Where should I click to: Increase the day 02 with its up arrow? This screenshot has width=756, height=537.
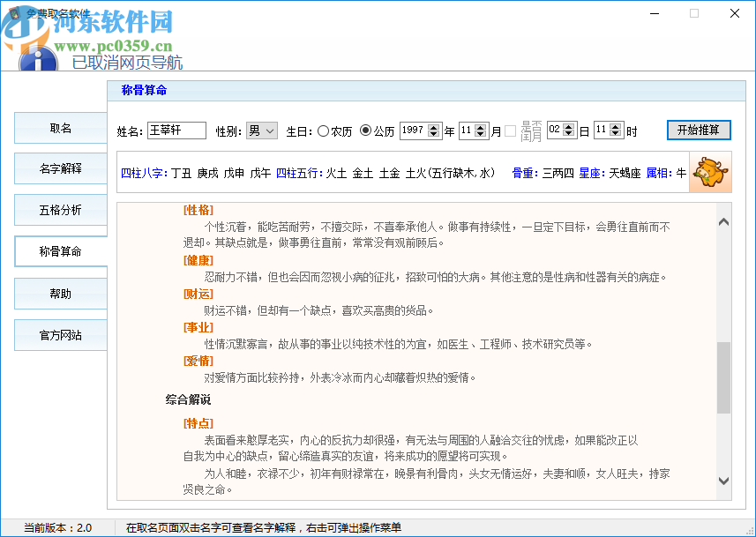pos(568,124)
